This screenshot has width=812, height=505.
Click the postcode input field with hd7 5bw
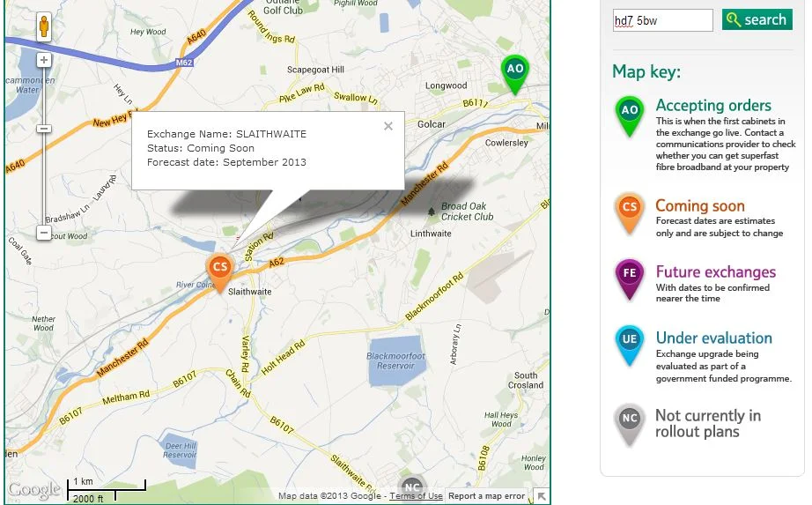(x=663, y=21)
